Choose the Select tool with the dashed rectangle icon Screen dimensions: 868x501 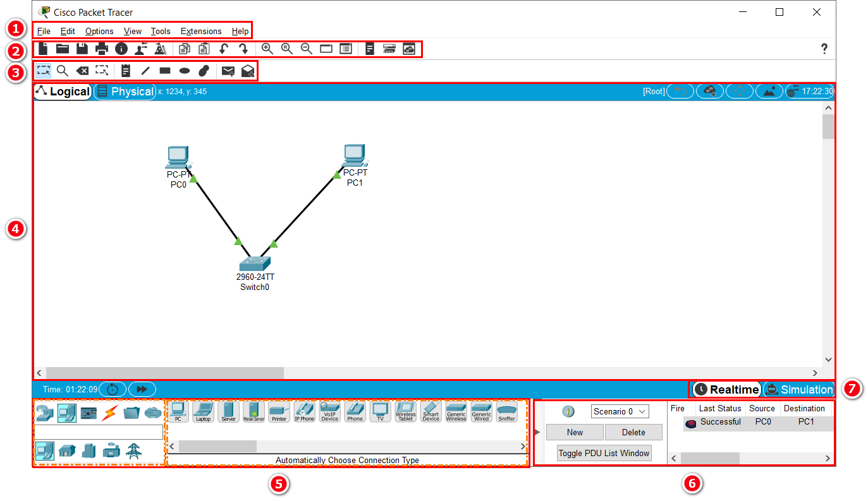(44, 71)
